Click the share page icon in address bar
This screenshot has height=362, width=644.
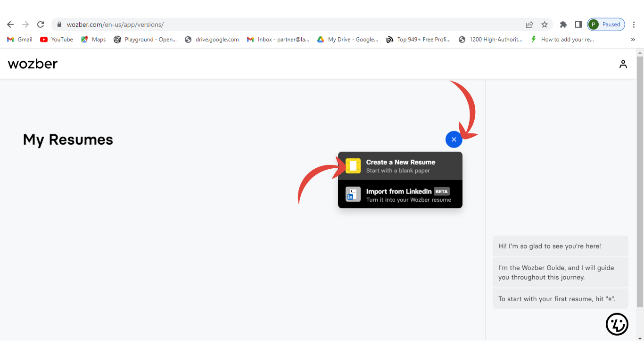click(x=529, y=25)
